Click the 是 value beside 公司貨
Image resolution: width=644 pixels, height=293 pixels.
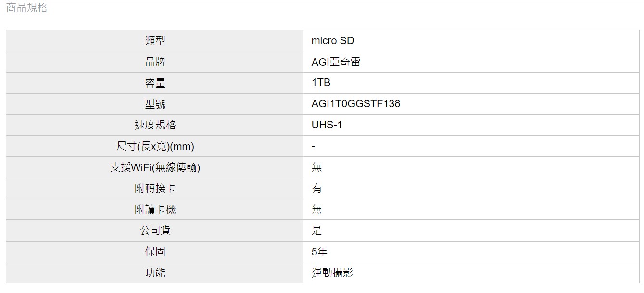point(316,230)
